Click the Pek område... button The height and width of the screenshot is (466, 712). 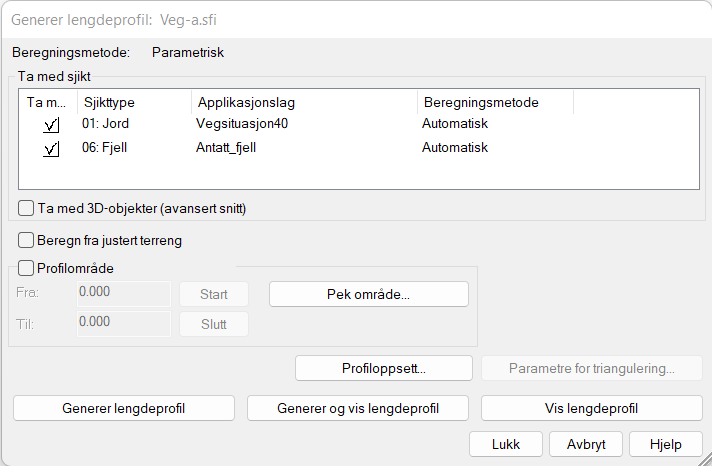click(368, 294)
